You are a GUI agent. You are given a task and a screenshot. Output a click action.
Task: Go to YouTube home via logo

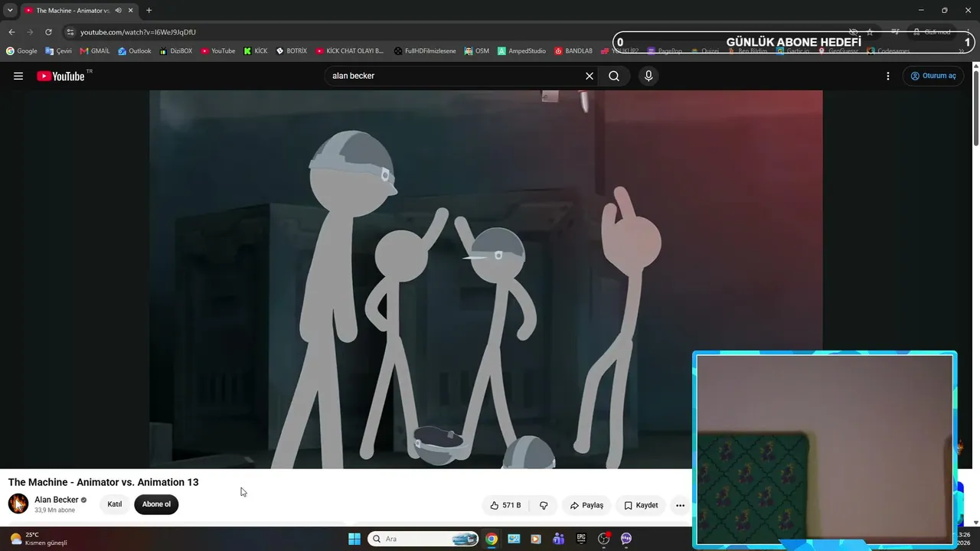60,76
